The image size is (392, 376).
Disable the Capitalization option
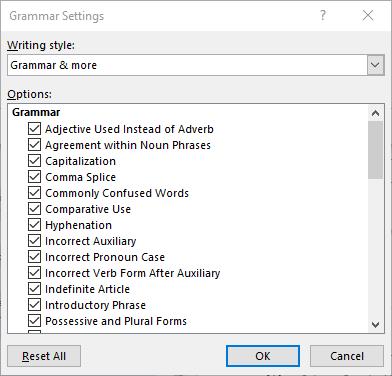(x=35, y=161)
